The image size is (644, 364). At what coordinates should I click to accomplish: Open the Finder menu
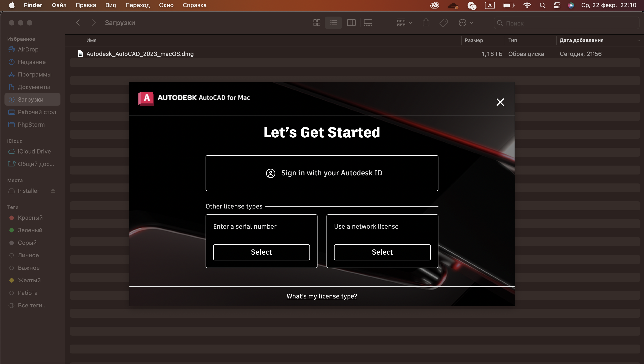point(33,5)
